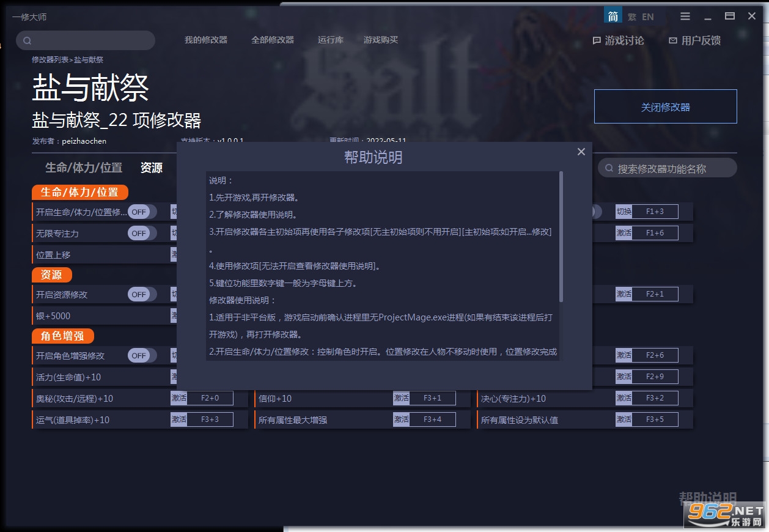Open 全部修改器 tab
The height and width of the screenshot is (532, 769).
tap(273, 40)
